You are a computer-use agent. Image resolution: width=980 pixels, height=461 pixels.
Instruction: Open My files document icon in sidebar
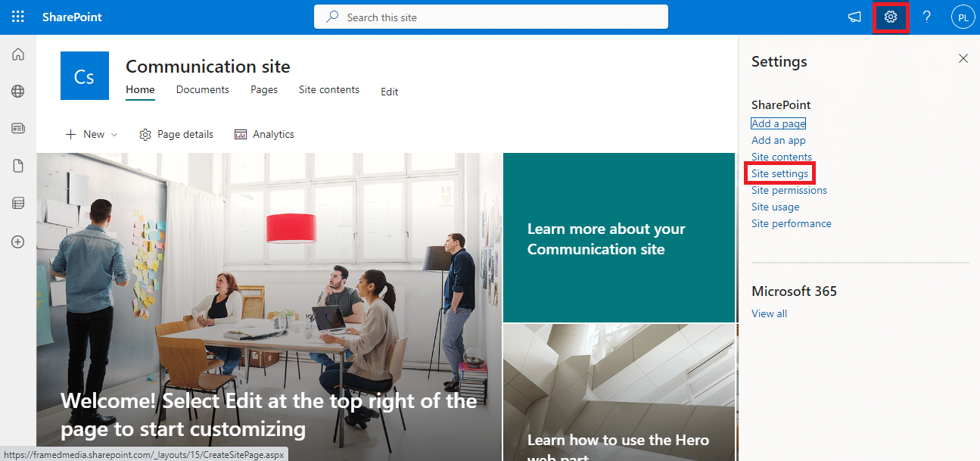tap(17, 165)
